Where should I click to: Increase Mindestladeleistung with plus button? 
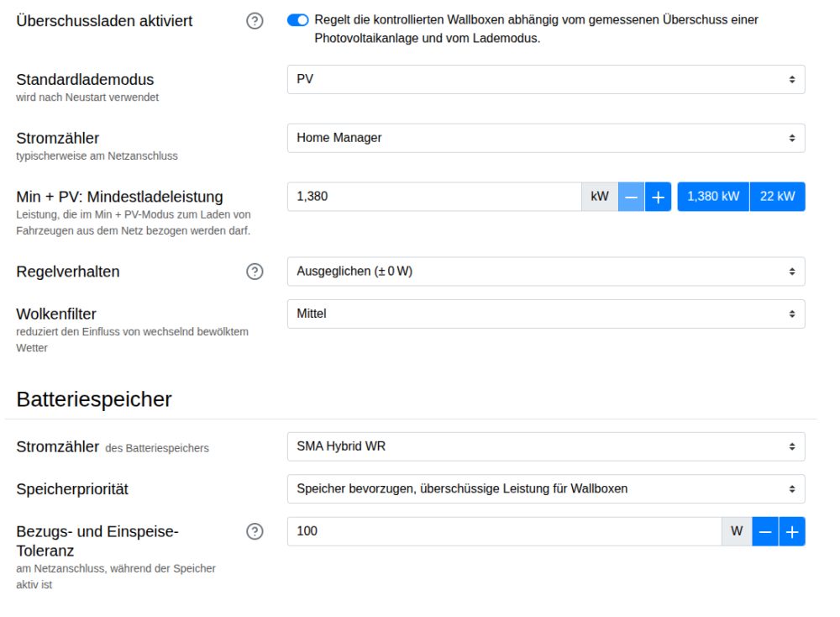(658, 197)
